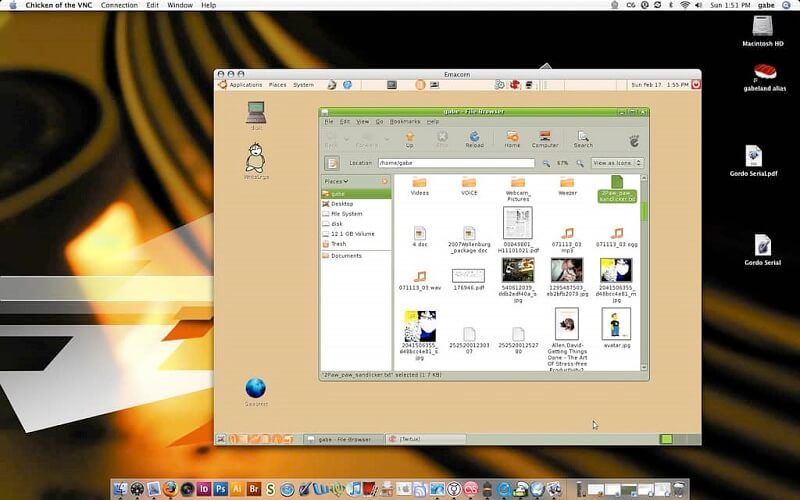This screenshot has width=800, height=500.
Task: Zoom out using the left magnifier icon
Action: tap(546, 163)
